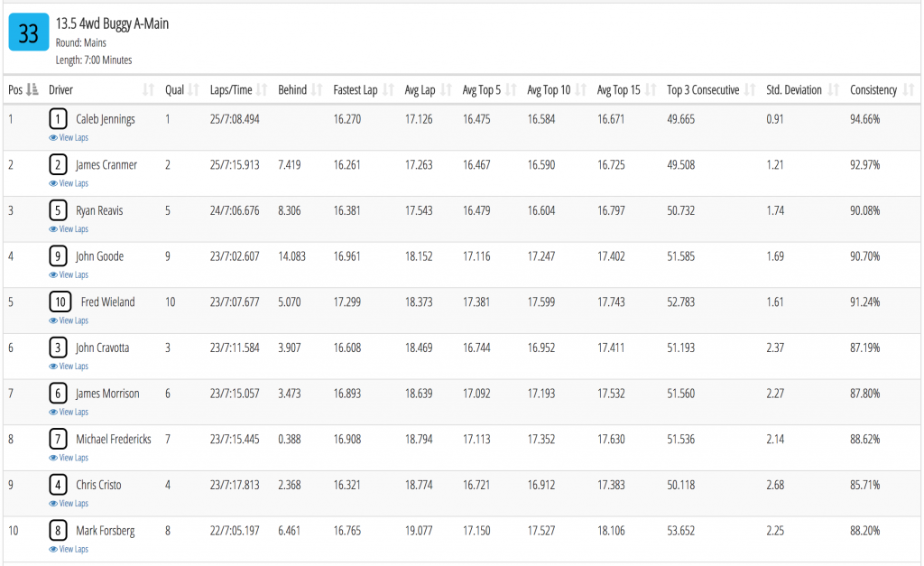Click the blue race number 33 badge
The height and width of the screenshot is (566, 924).
[x=28, y=32]
